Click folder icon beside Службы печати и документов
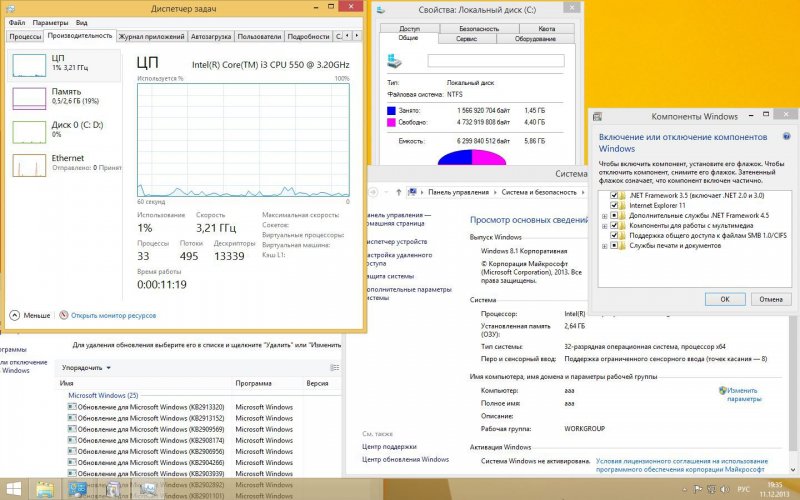The image size is (800, 500). [622, 245]
